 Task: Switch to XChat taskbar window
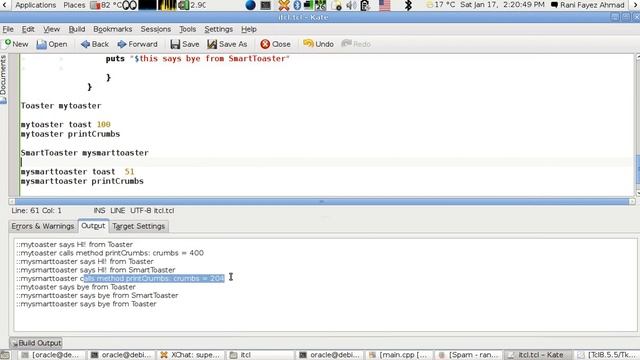click(190, 355)
